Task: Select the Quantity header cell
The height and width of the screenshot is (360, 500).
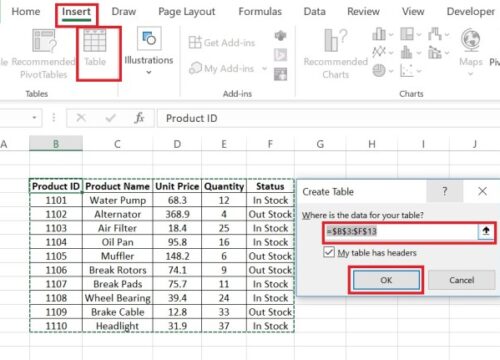Action: point(224,186)
